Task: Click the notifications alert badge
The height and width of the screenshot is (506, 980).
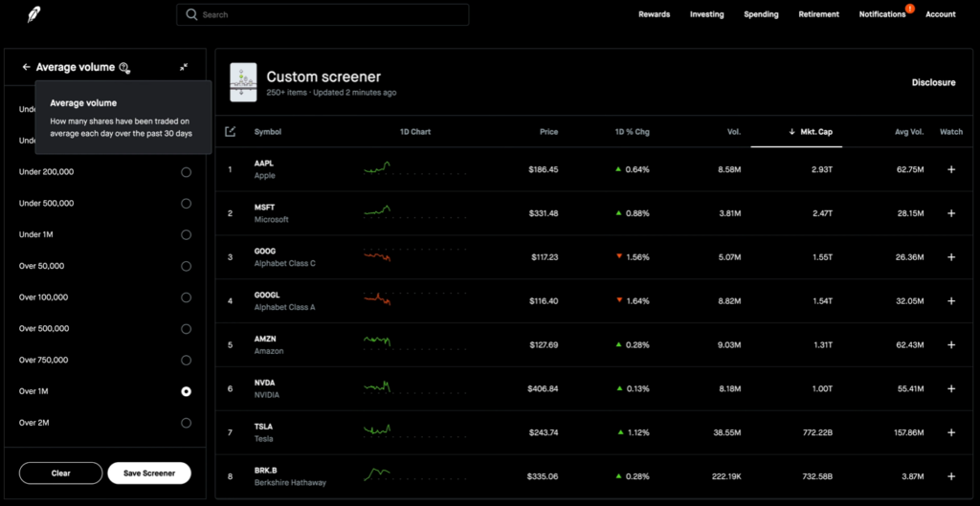Action: 910,9
